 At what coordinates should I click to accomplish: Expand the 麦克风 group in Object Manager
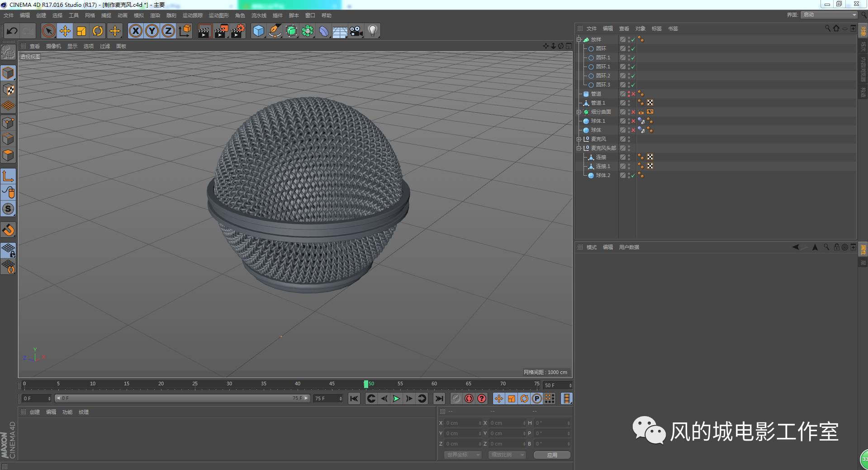point(579,139)
